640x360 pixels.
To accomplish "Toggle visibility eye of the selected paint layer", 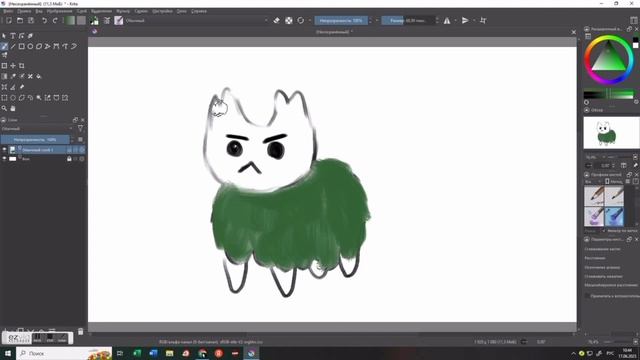I will click(x=4, y=150).
